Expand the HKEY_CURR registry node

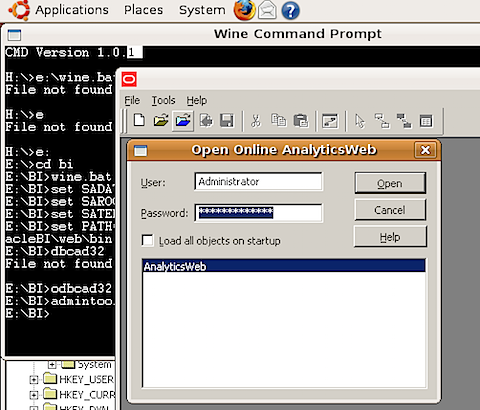(33, 395)
